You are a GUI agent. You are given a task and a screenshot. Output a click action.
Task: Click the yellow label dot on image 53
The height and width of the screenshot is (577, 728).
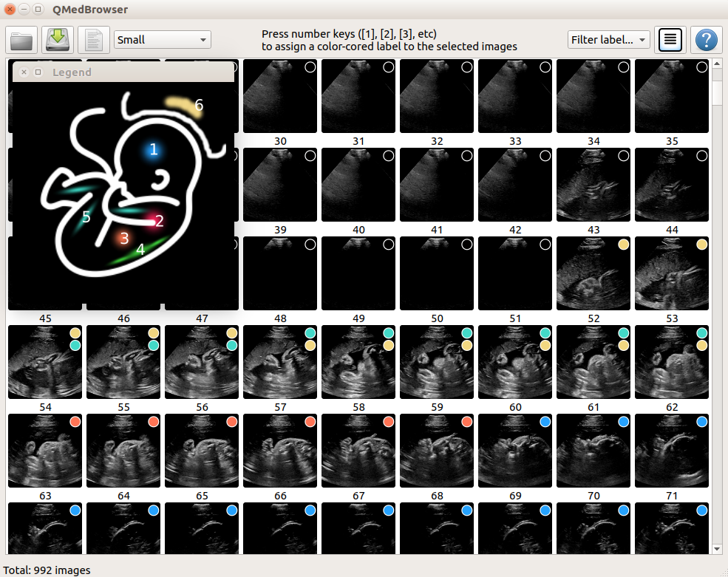click(x=702, y=244)
